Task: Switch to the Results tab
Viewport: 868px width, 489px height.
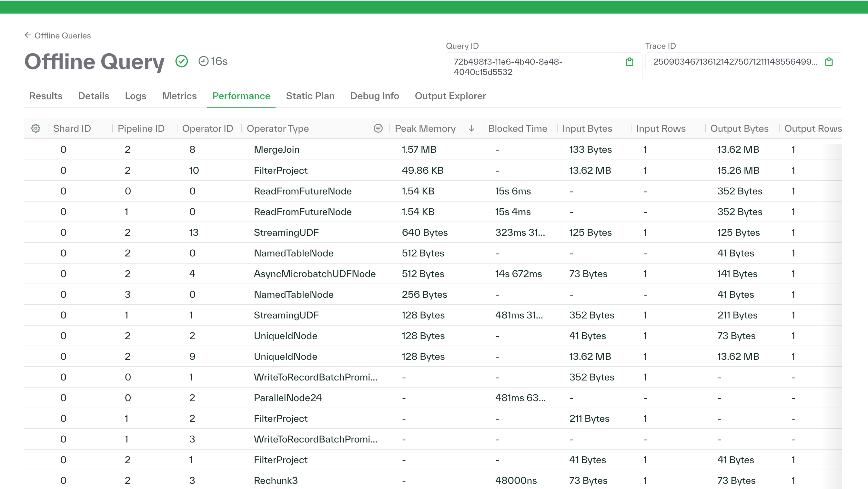Action: 45,96
